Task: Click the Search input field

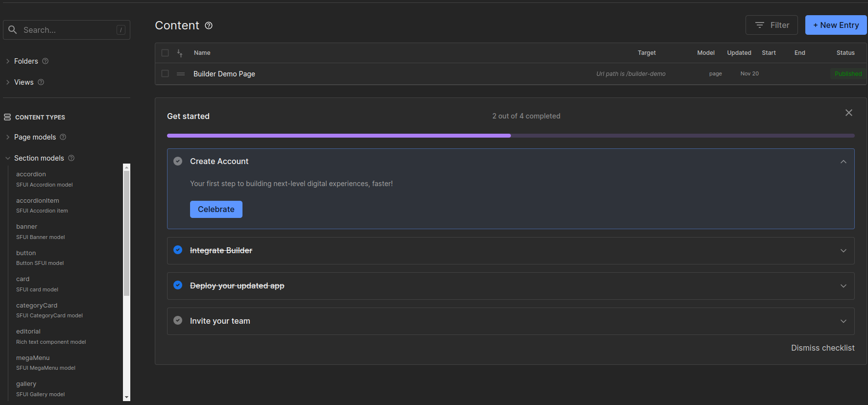Action: pos(67,30)
